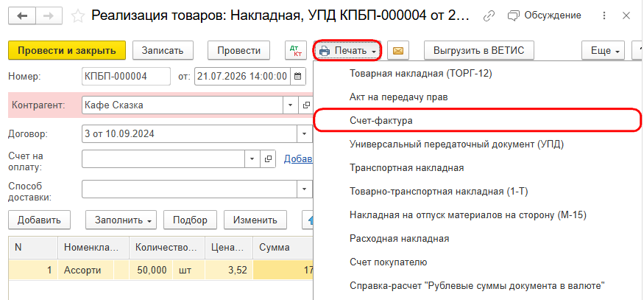
Task: Follow the Добав... link next to Счет на оплату
Action: [x=298, y=158]
